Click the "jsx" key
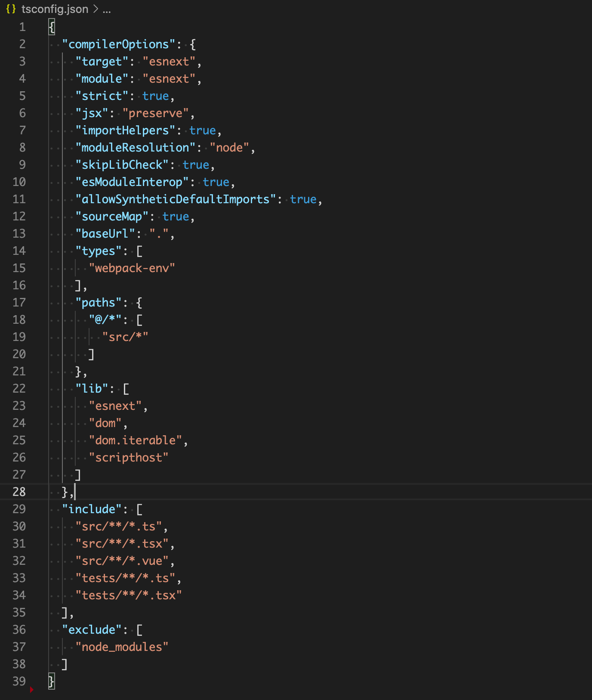 point(92,113)
